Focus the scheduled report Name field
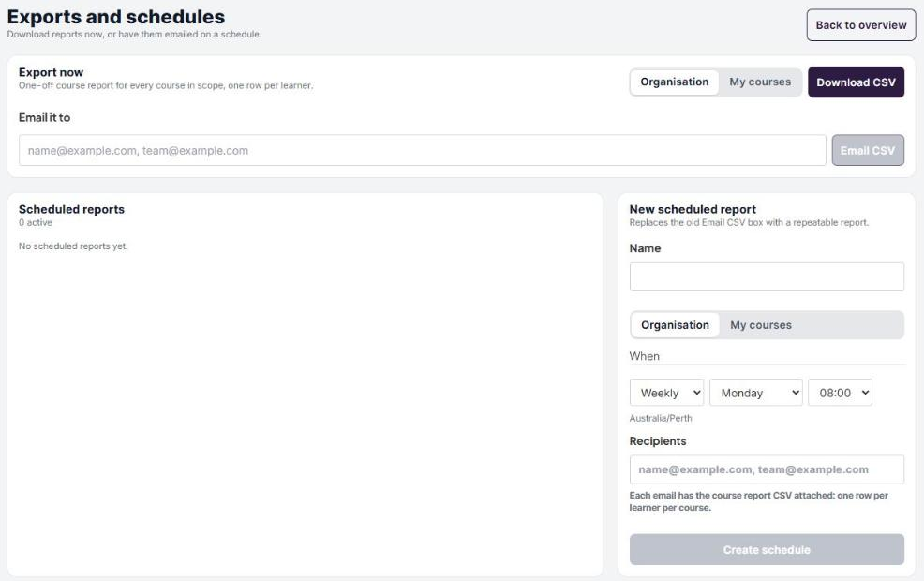Viewport: 924px width, 581px height. pos(766,277)
